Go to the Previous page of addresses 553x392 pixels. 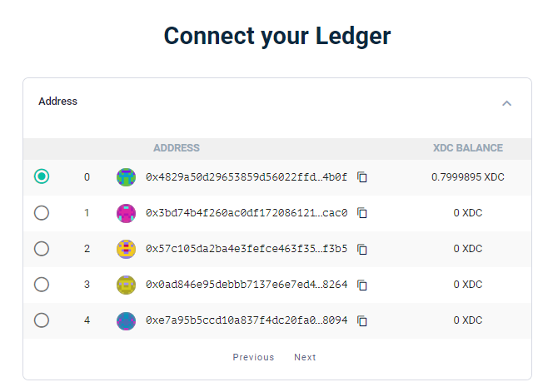point(253,357)
